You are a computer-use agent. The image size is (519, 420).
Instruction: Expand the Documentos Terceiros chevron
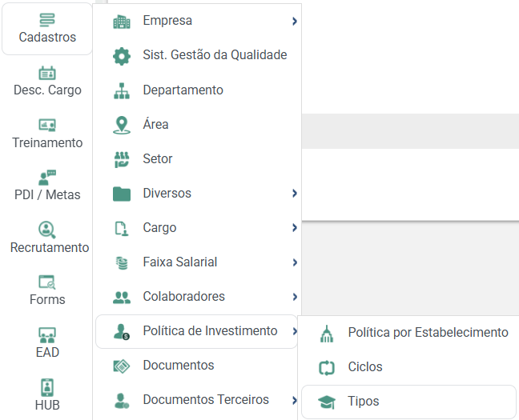click(295, 400)
